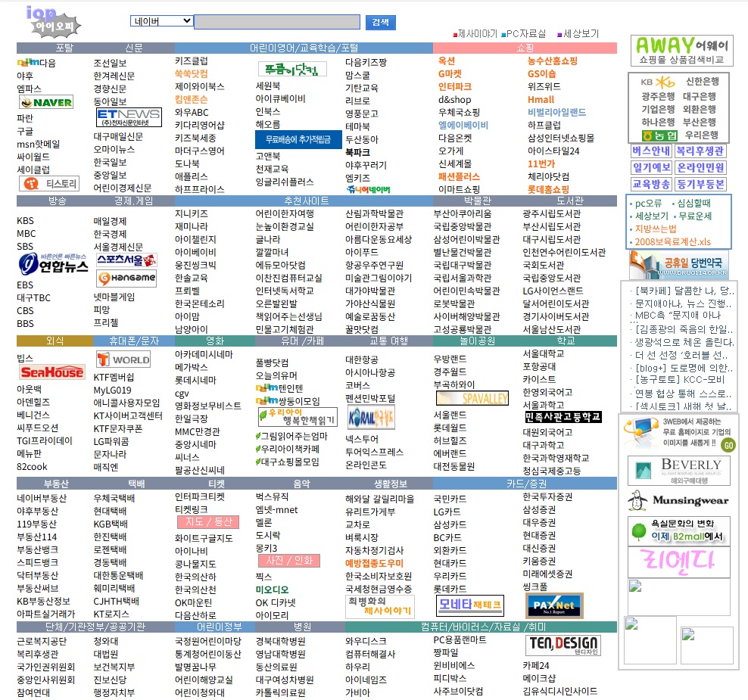The height and width of the screenshot is (700, 748).
Task: Open the SeaHouse logo
Action: [x=51, y=372]
